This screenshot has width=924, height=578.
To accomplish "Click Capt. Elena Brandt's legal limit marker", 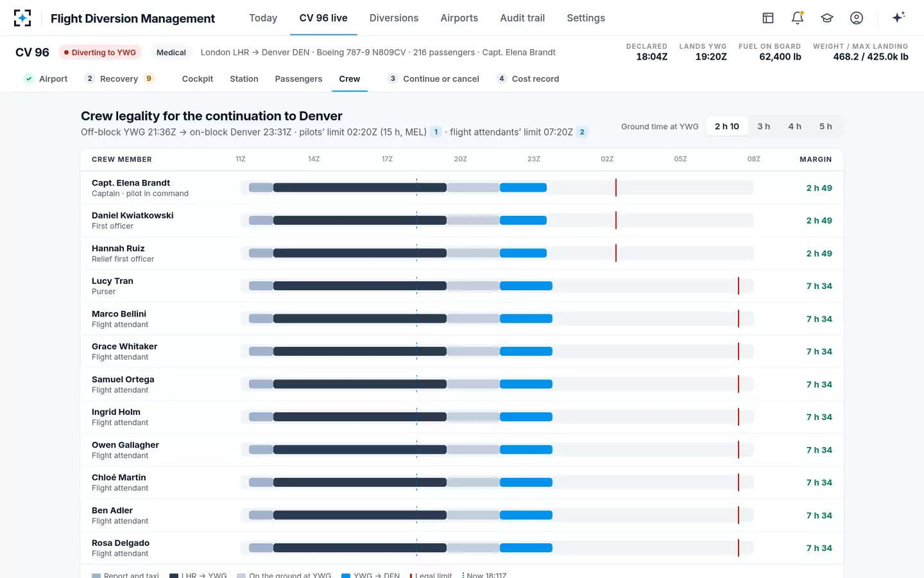I will [x=616, y=188].
